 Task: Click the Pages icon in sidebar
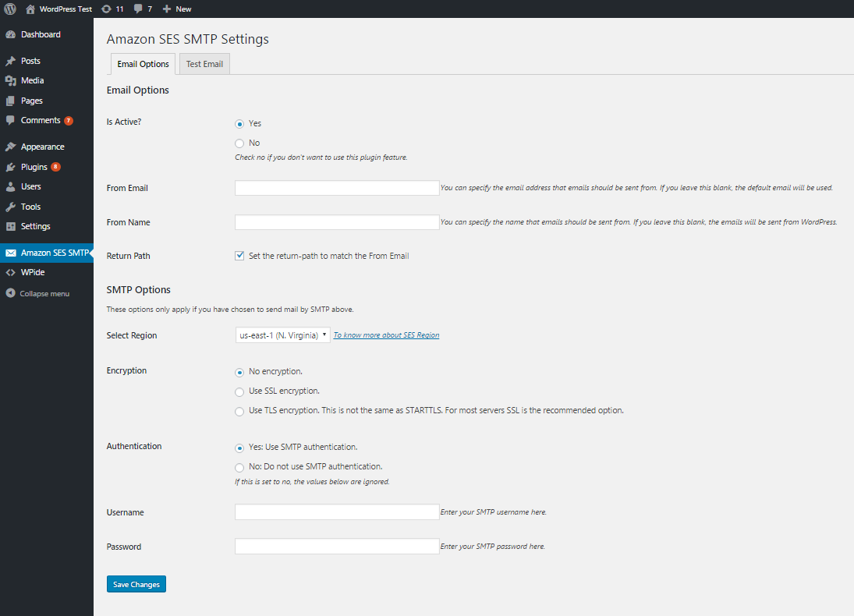point(10,101)
